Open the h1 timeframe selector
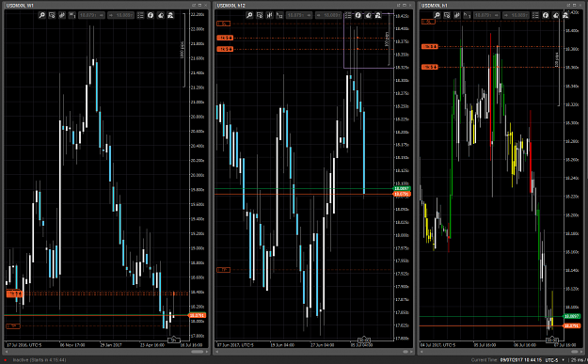 pyautogui.click(x=467, y=15)
